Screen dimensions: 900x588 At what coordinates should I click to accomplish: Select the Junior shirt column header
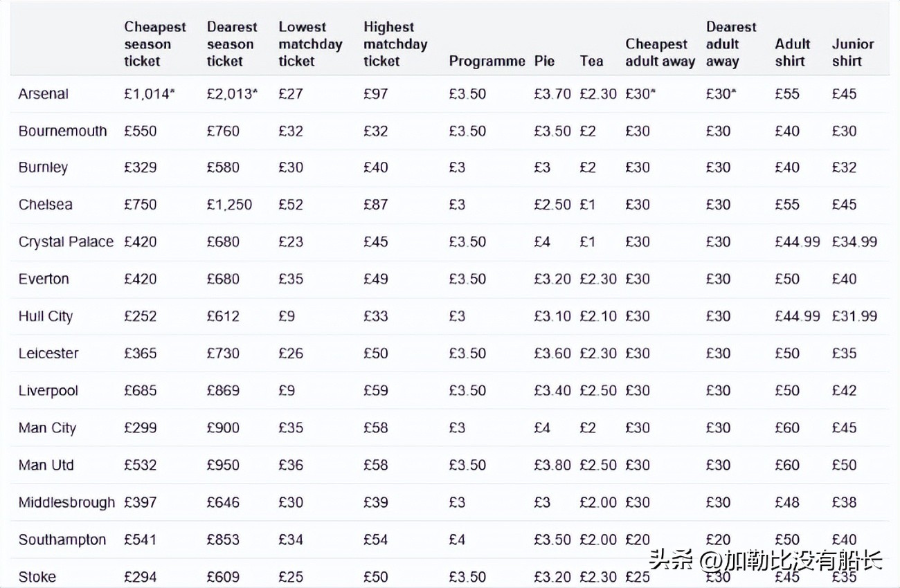[x=853, y=53]
